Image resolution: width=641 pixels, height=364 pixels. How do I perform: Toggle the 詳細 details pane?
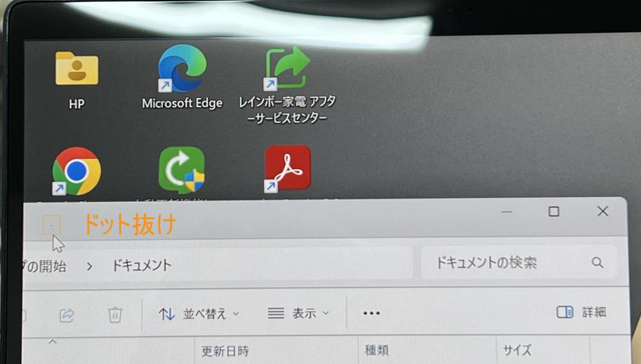pos(581,312)
